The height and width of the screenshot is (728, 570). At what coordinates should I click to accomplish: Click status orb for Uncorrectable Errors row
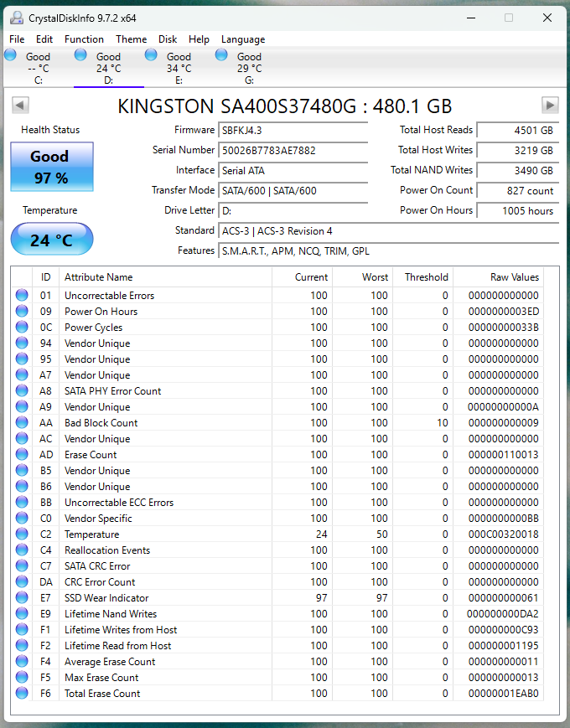click(x=22, y=296)
